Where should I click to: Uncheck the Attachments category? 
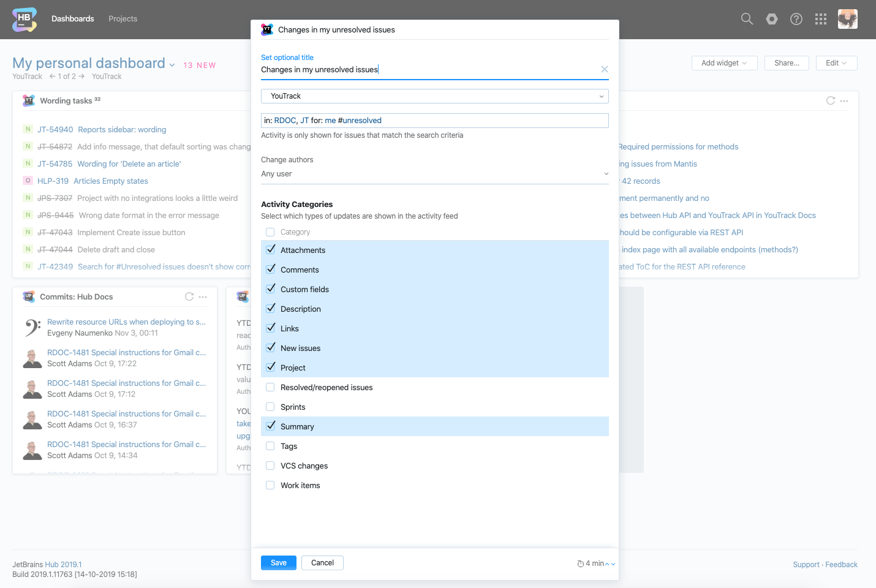click(271, 250)
